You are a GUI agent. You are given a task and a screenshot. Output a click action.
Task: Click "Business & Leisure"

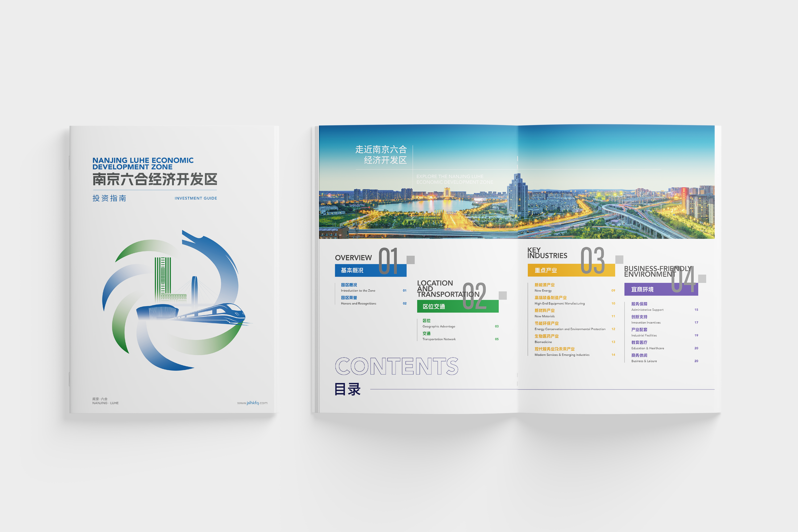point(644,361)
